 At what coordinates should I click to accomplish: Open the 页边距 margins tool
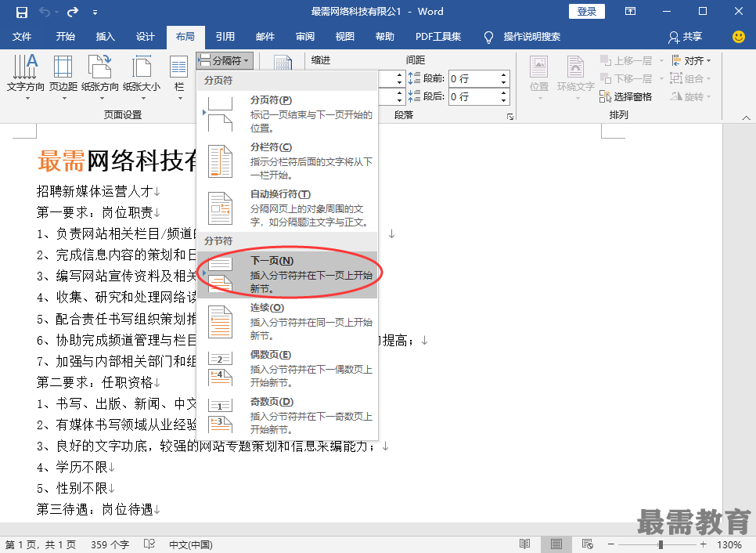(x=63, y=78)
